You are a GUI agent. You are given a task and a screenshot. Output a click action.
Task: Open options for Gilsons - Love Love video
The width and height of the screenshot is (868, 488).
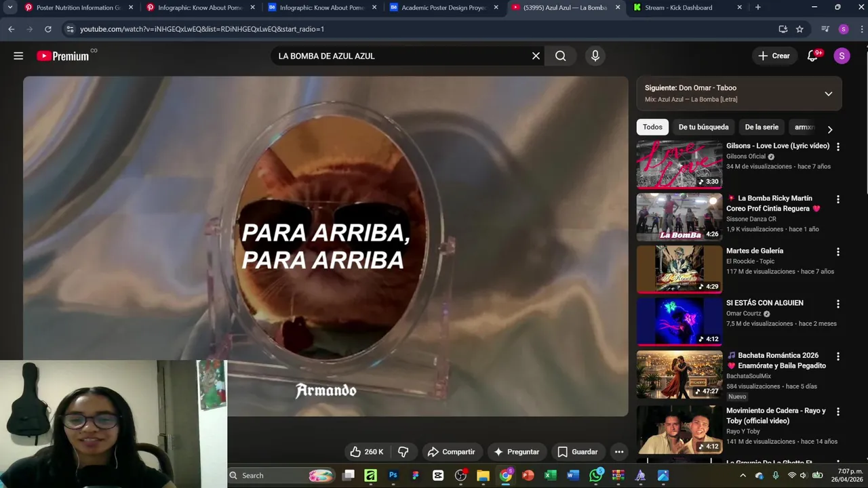coord(837,146)
